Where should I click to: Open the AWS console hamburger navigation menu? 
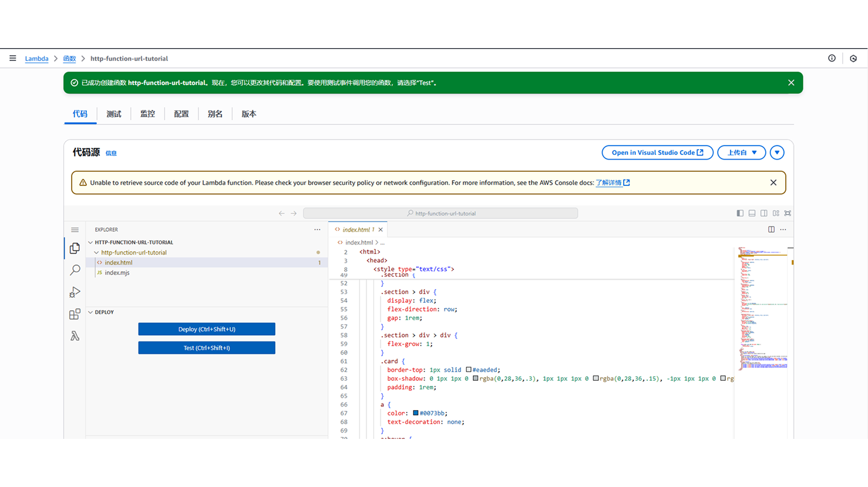pyautogui.click(x=12, y=58)
